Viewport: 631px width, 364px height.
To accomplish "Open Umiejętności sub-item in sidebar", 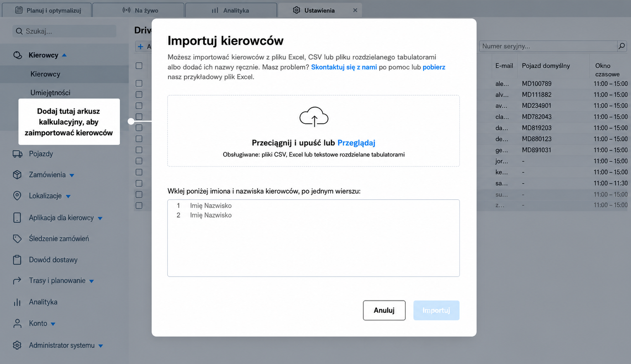I will point(50,92).
